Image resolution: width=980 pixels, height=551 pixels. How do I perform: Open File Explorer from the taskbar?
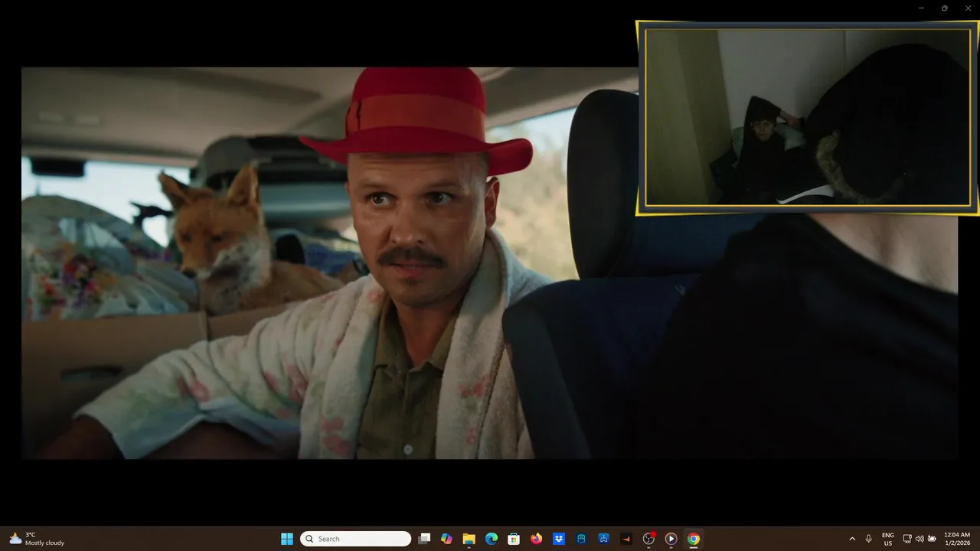click(469, 539)
